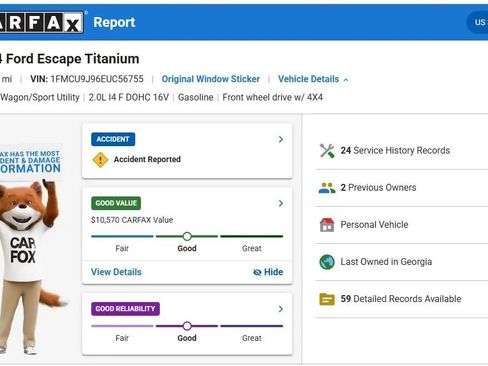Click the GOOD RELIABILITY badge
Screen dimensions: 488x366
click(125, 309)
